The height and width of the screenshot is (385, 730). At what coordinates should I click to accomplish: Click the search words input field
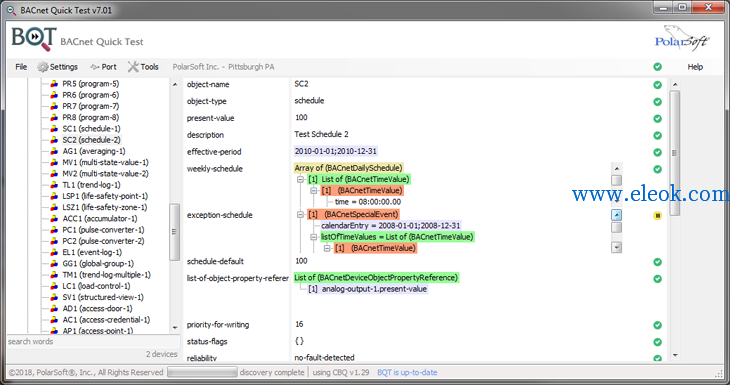[93, 342]
